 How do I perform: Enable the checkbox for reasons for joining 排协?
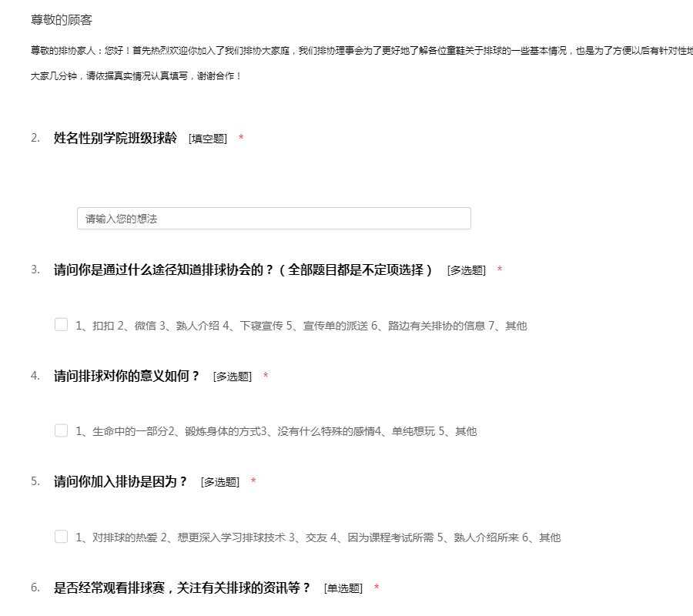click(62, 537)
